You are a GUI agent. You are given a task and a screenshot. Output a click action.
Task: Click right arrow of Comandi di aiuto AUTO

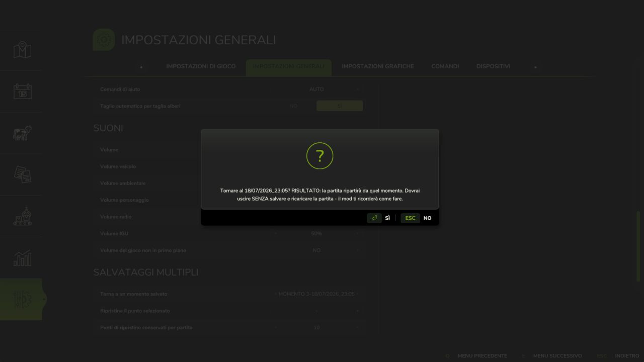point(358,89)
